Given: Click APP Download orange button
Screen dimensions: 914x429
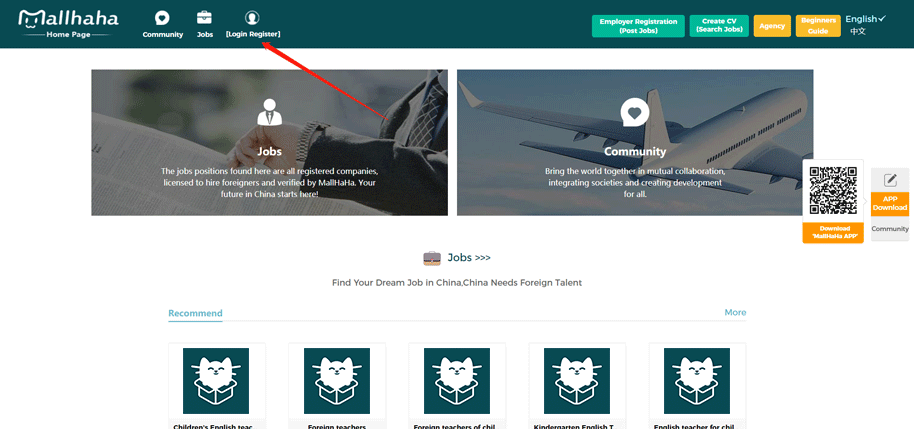Looking at the screenshot, I should click(x=890, y=204).
